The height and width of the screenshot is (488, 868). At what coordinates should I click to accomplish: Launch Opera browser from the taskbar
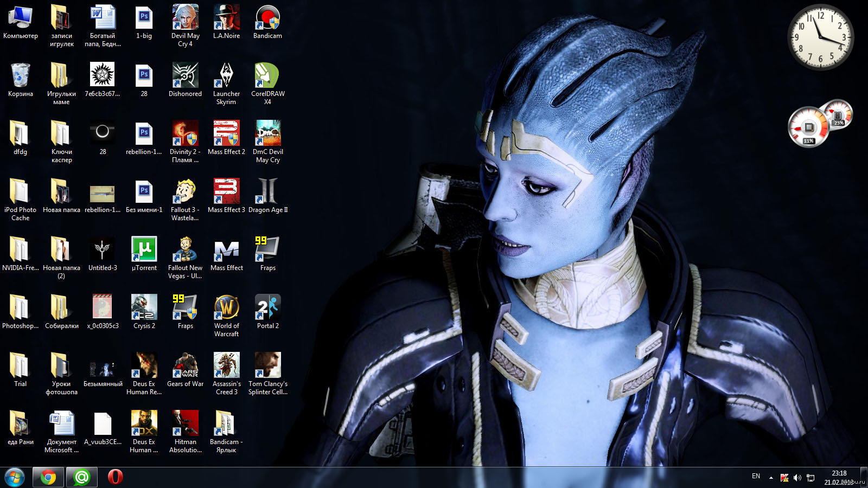pyautogui.click(x=115, y=477)
